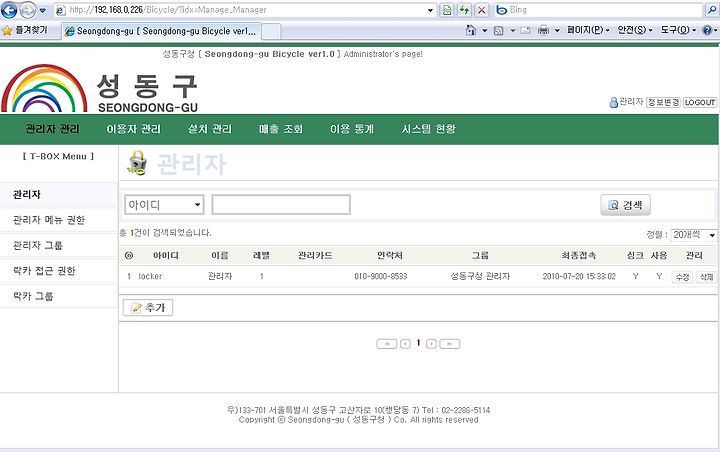Viewport: 720px width, 452px height.
Task: Click the padlock icon beside 관리자 heading
Action: (x=137, y=163)
